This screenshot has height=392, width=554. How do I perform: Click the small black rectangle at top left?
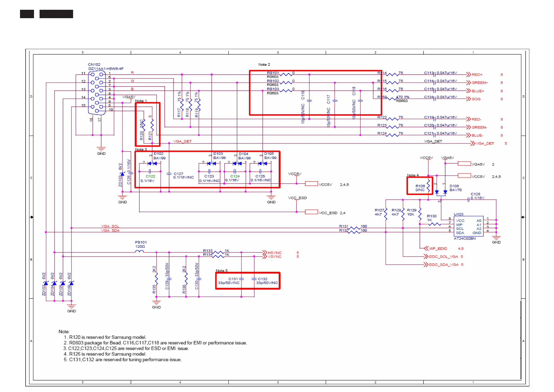coord(27,14)
